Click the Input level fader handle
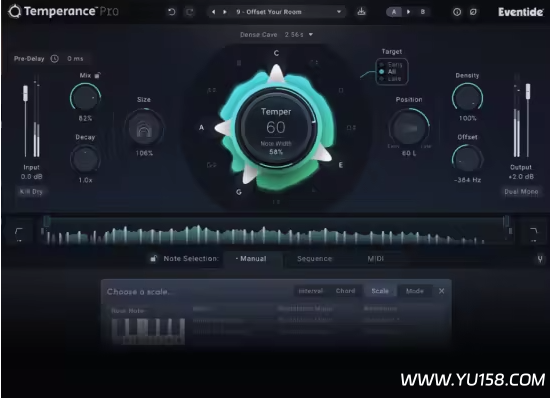 pos(25,93)
